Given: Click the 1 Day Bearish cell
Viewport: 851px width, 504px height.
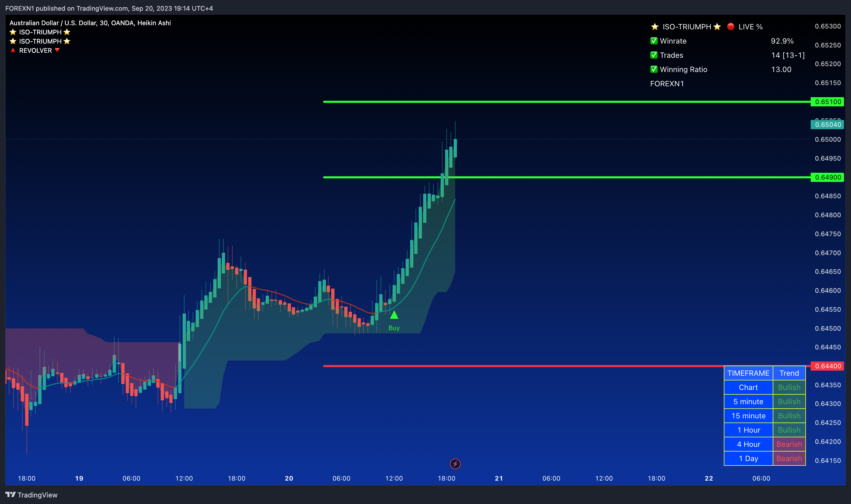Looking at the screenshot, I should coord(789,458).
